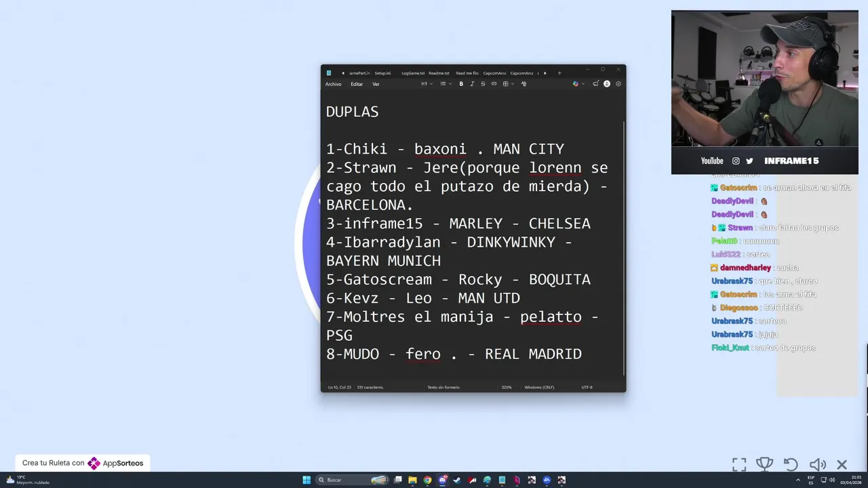This screenshot has width=868, height=488.
Task: Click the underlined word pelatto
Action: (551, 317)
